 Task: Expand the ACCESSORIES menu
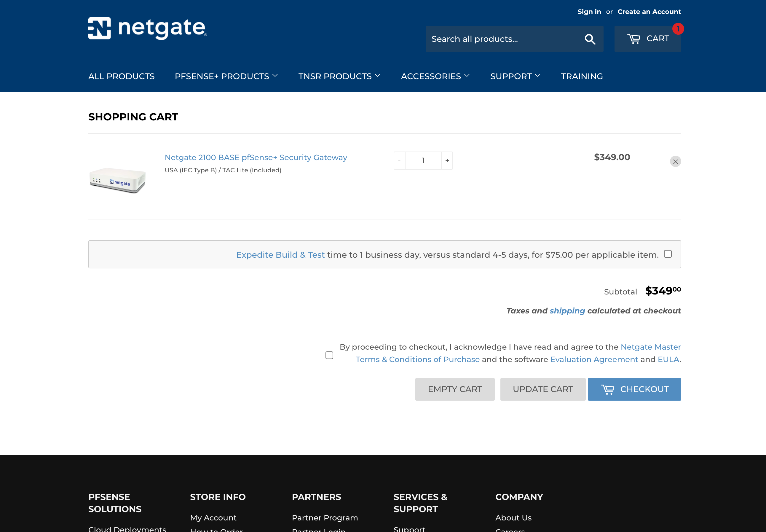pyautogui.click(x=435, y=76)
